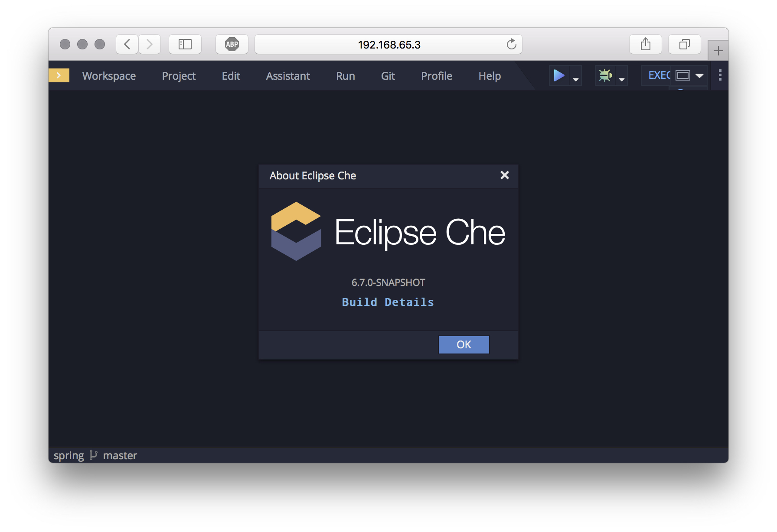Close the About Eclipse Che dialog

click(504, 175)
